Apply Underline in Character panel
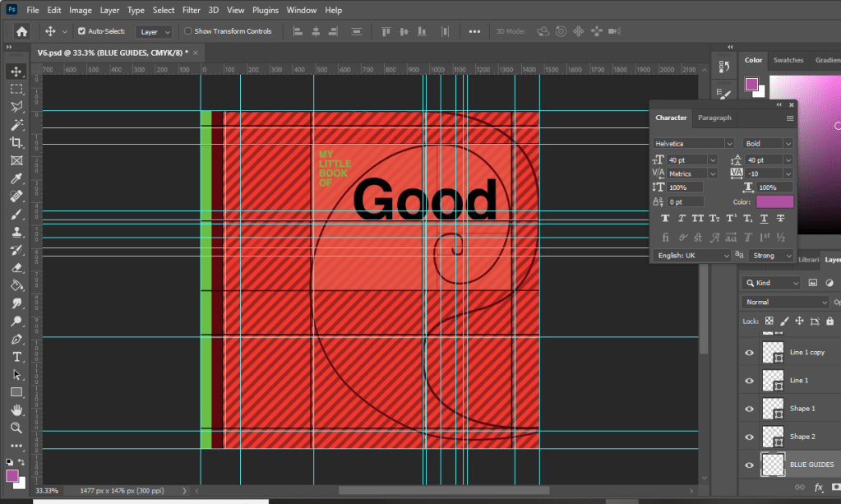This screenshot has width=841, height=504. [764, 219]
